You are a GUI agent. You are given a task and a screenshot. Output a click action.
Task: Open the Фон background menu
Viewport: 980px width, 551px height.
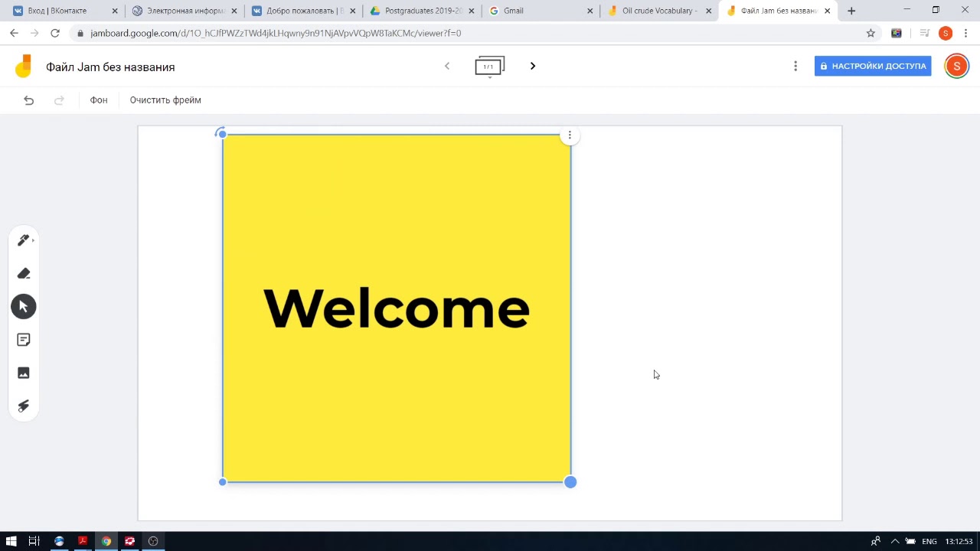[99, 100]
